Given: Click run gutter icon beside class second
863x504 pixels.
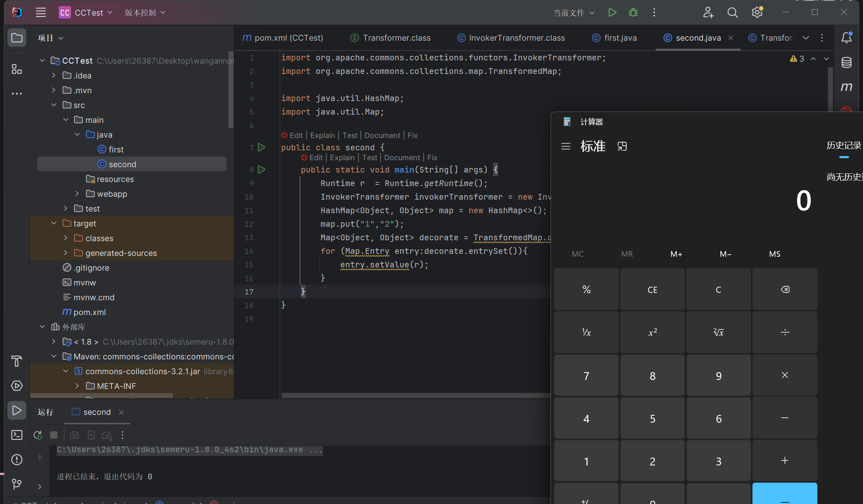Looking at the screenshot, I should [261, 147].
